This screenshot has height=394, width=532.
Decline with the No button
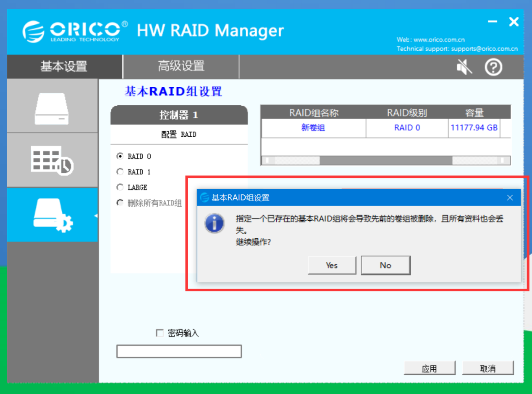[x=385, y=265]
